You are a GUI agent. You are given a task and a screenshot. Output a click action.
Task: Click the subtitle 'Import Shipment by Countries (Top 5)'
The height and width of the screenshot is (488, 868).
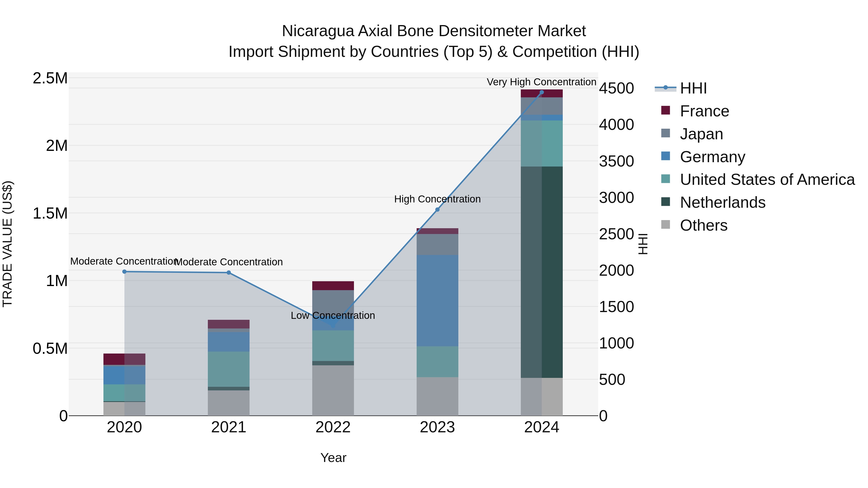coord(360,52)
